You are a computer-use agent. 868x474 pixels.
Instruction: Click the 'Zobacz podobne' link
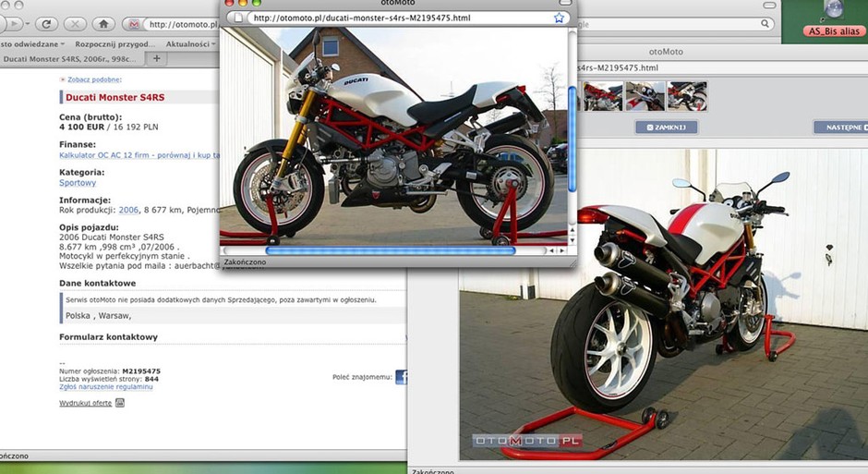[x=94, y=79]
